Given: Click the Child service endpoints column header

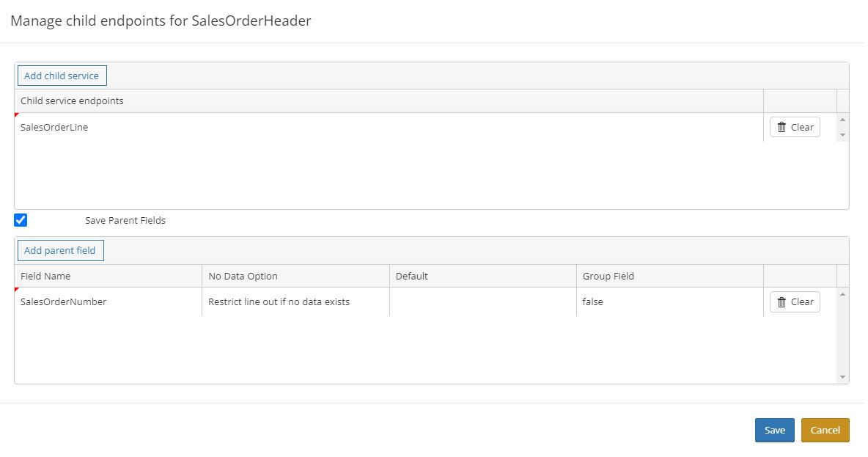Looking at the screenshot, I should 389,100.
